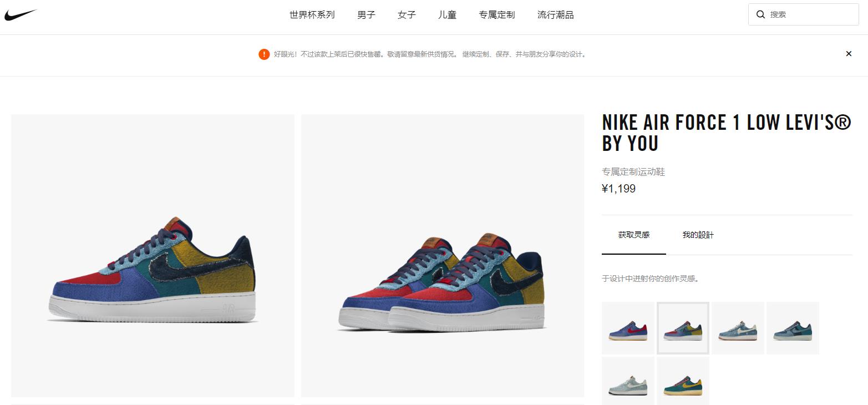Open the 女子 menu
The width and height of the screenshot is (868, 405).
(x=407, y=15)
